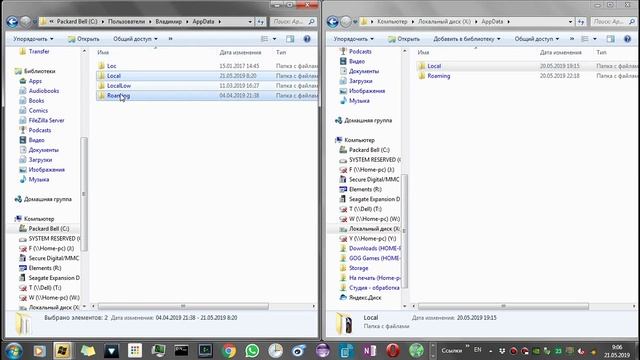Screen dimensions: 640x360
Task: Open FileZilla Server in left navigation pane
Action: (46, 120)
